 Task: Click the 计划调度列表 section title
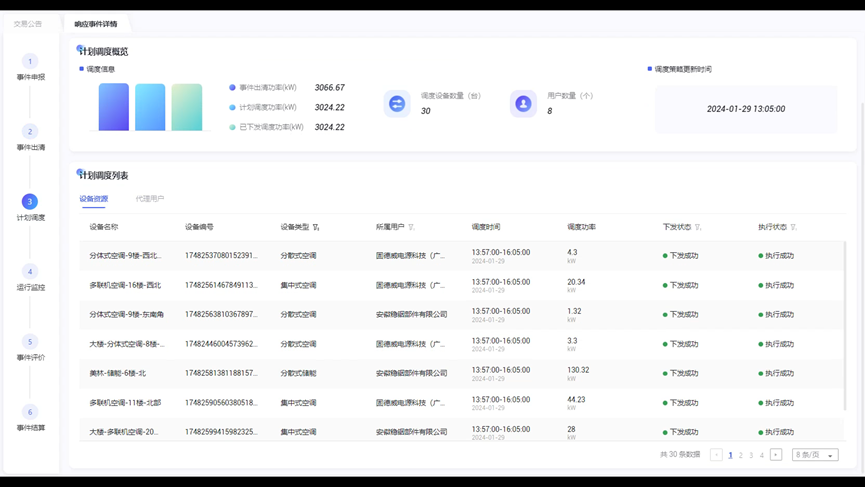tap(104, 175)
